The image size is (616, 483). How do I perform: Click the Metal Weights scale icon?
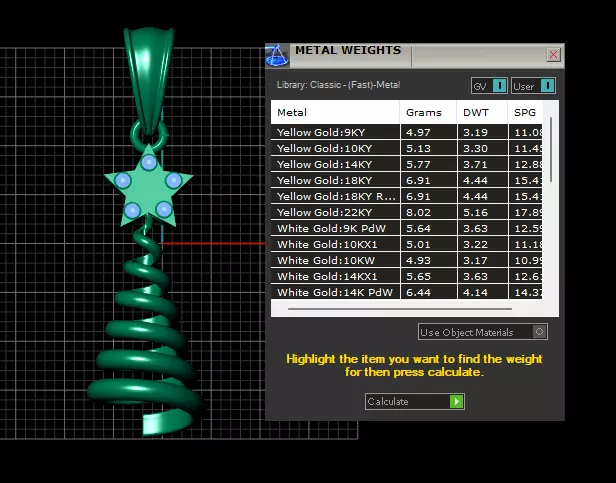(277, 55)
